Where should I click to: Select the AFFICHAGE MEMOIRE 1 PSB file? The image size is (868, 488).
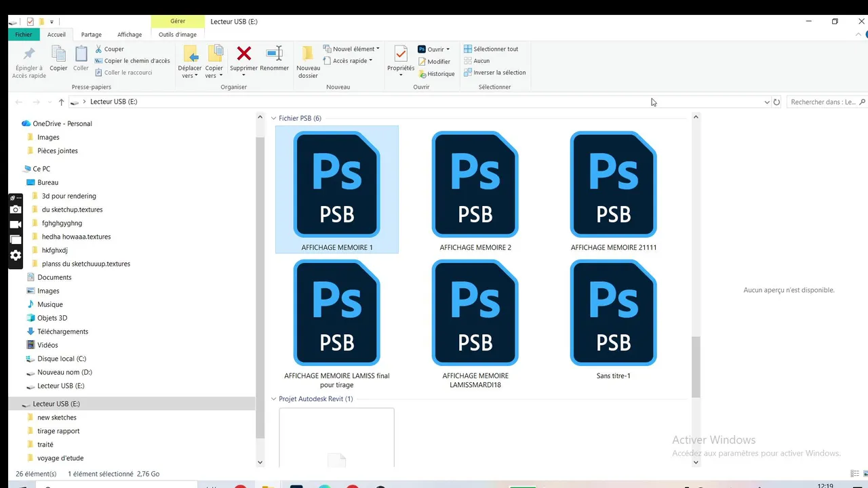337,190
